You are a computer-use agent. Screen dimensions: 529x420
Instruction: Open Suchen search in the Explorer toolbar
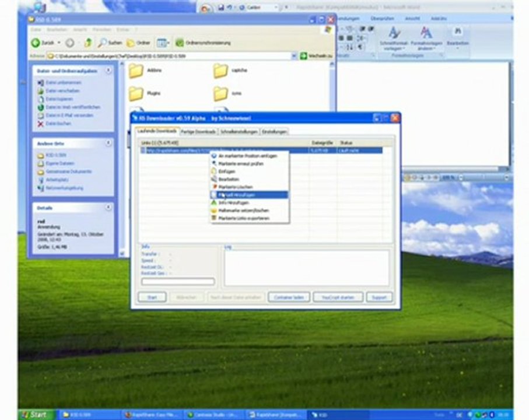(x=110, y=43)
